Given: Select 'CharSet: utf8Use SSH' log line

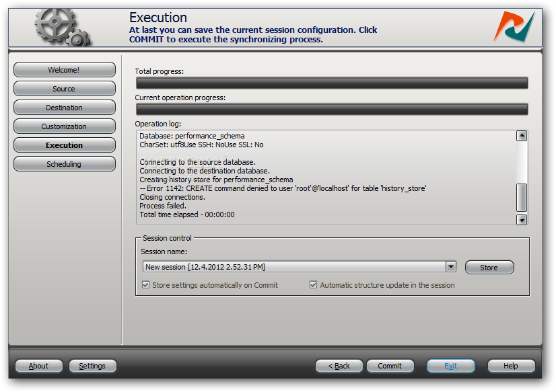Looking at the screenshot, I should [201, 145].
